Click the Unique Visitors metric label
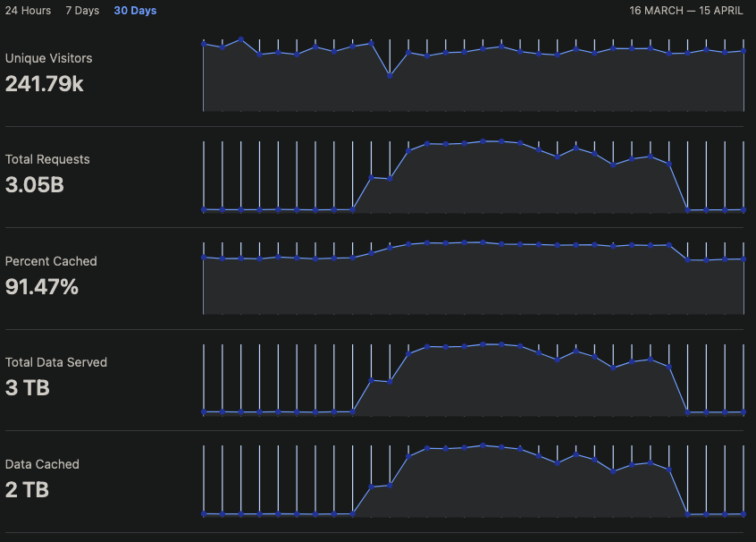This screenshot has height=542, width=756. pos(48,58)
